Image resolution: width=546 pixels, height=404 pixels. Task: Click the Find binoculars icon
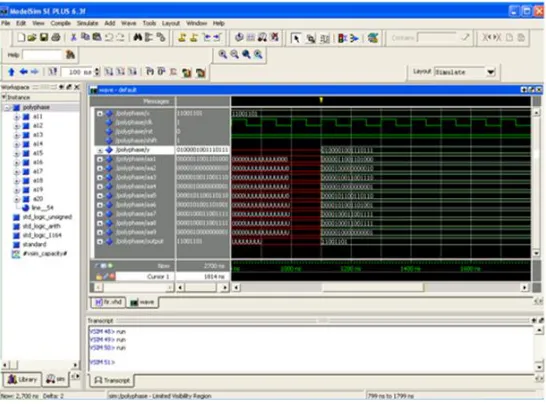tap(138, 37)
